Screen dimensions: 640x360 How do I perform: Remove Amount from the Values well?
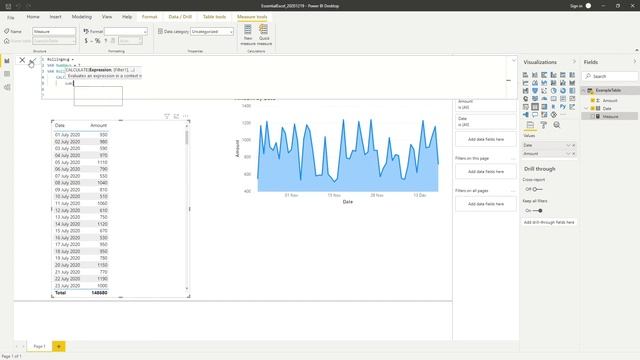[573, 153]
